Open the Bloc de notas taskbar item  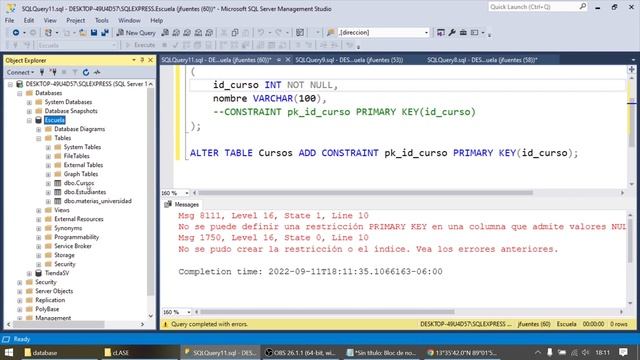[x=380, y=352]
